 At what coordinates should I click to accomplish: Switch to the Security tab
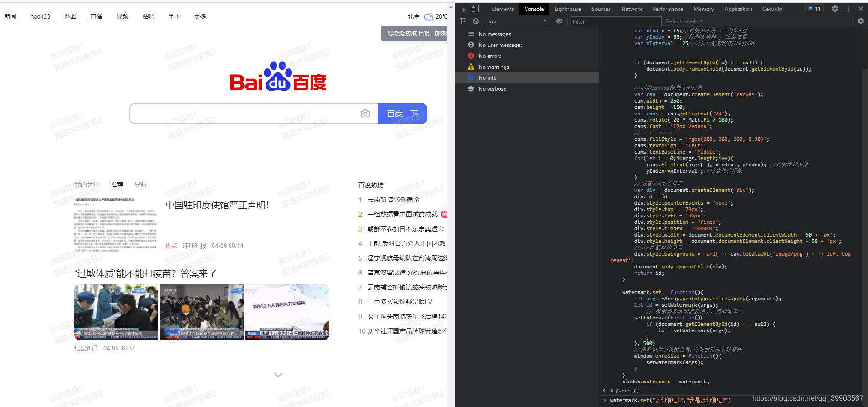point(772,9)
